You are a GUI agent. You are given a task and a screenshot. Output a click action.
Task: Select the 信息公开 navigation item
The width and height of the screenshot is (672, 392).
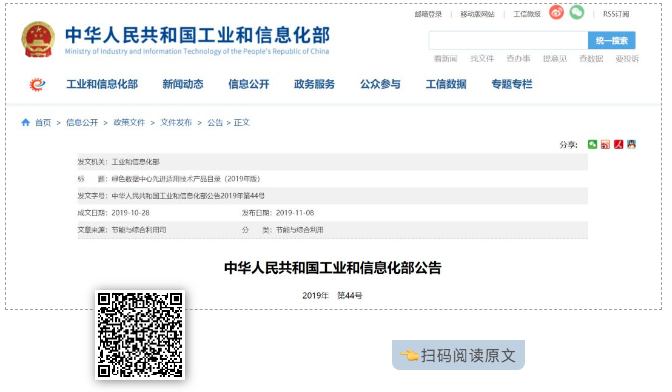[249, 84]
